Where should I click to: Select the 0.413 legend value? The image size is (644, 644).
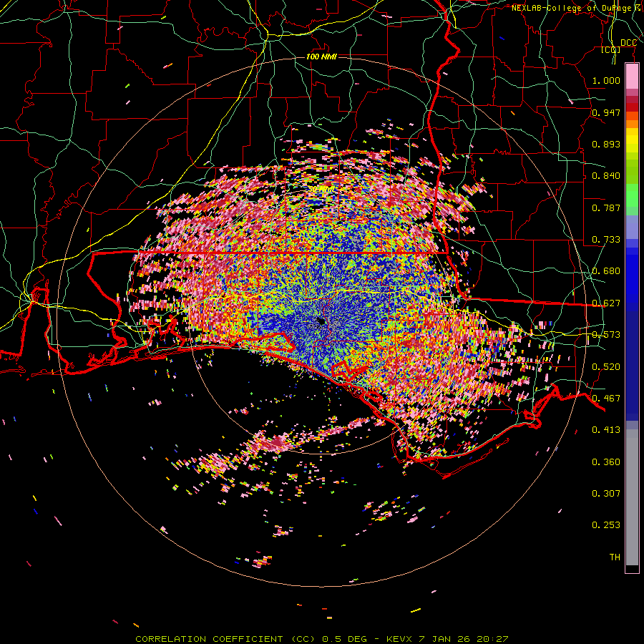[606, 430]
